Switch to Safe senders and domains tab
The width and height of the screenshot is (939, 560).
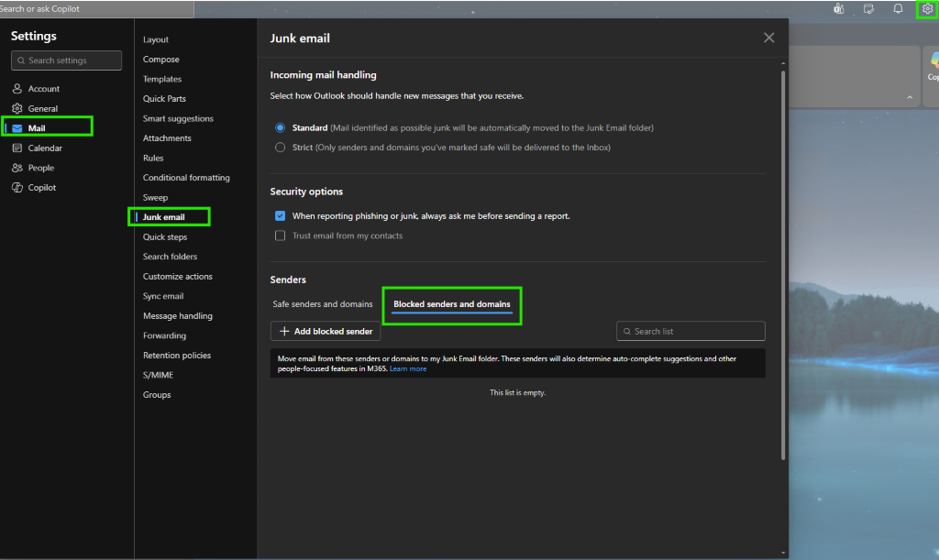pyautogui.click(x=322, y=304)
